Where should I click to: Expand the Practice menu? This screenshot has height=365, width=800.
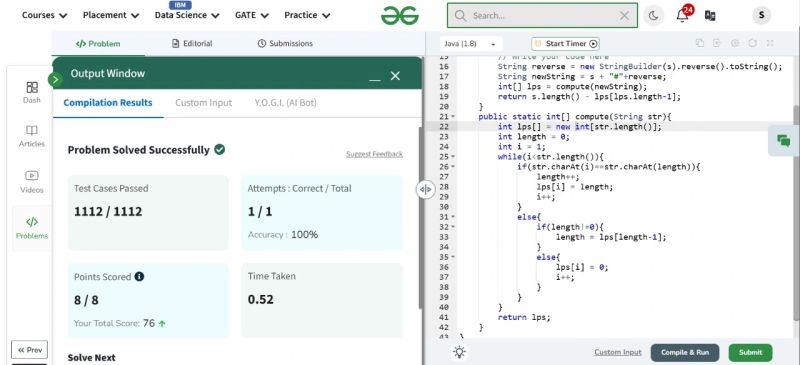coord(307,15)
